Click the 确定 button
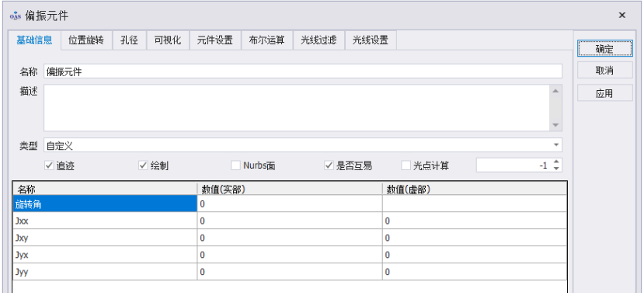644x296 pixels. coord(604,48)
